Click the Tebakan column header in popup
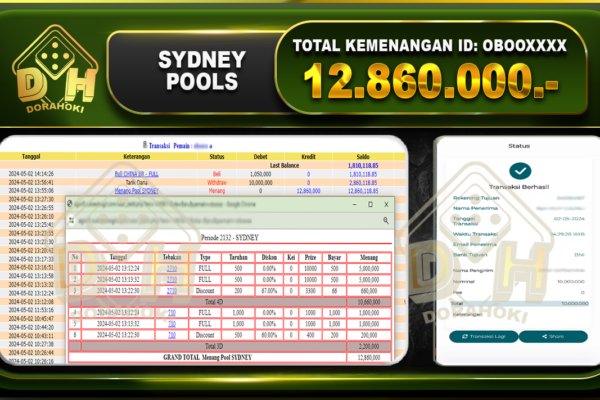 click(172, 257)
